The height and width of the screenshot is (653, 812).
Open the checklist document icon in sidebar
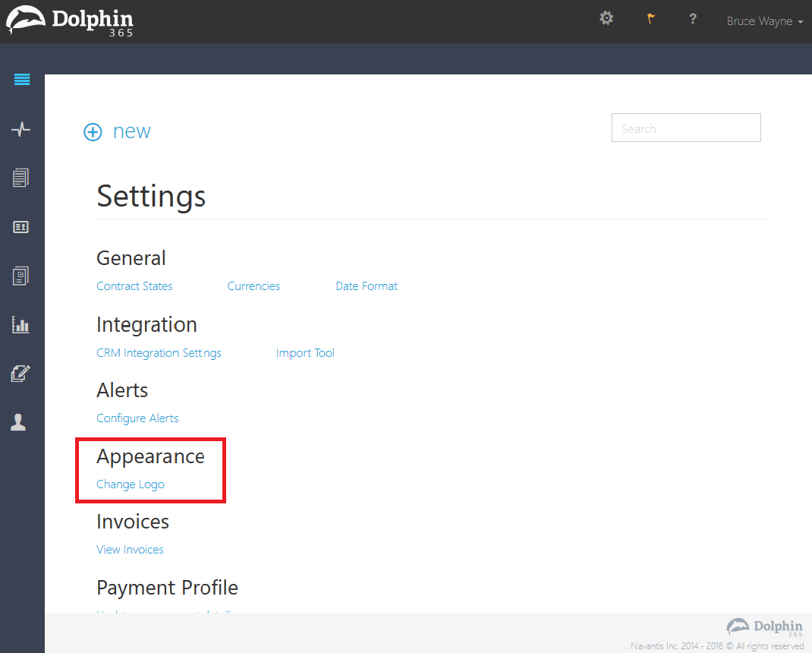[x=20, y=276]
